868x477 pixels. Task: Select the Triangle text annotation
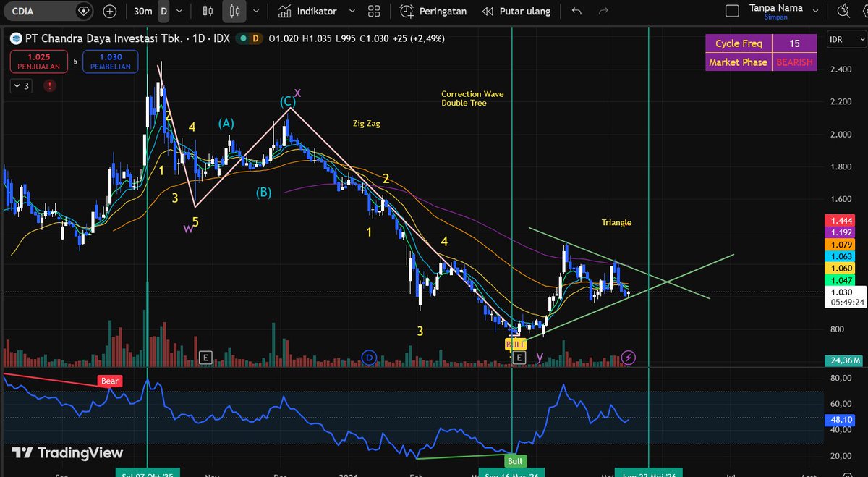coord(616,222)
